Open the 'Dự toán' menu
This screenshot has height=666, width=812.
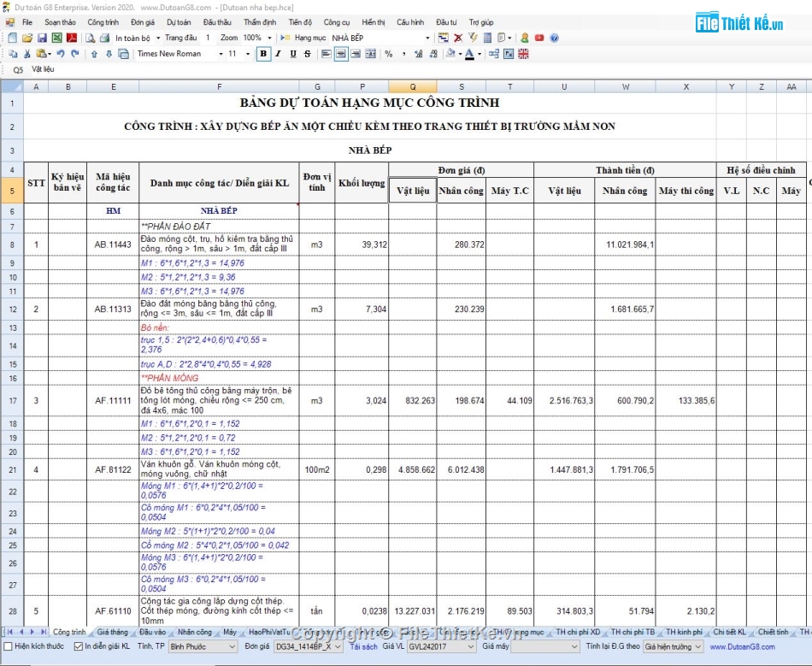[x=179, y=22]
